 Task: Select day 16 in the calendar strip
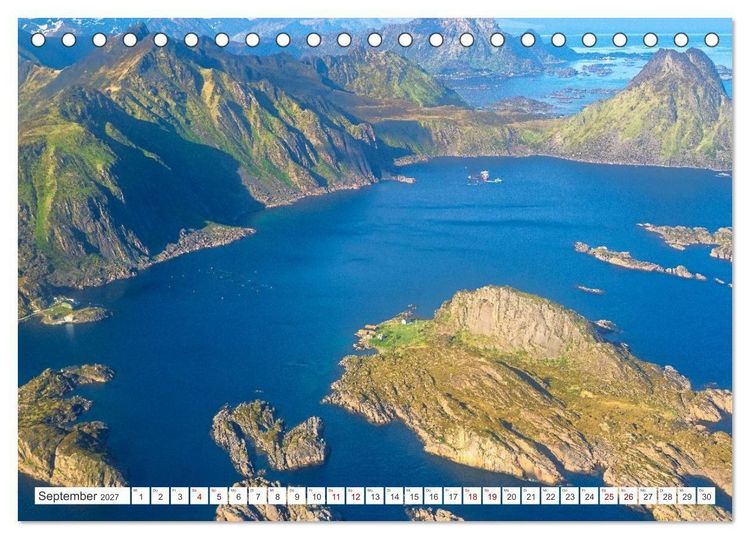tap(433, 496)
